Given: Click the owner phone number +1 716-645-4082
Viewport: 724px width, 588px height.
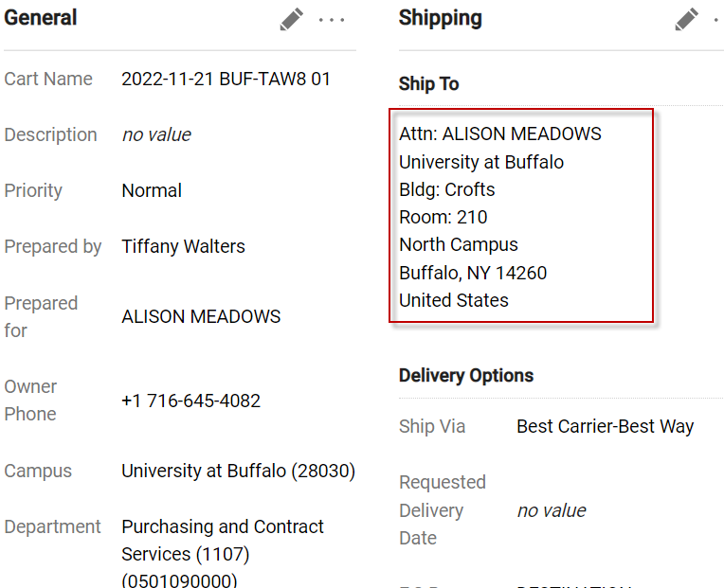Looking at the screenshot, I should pos(190,401).
